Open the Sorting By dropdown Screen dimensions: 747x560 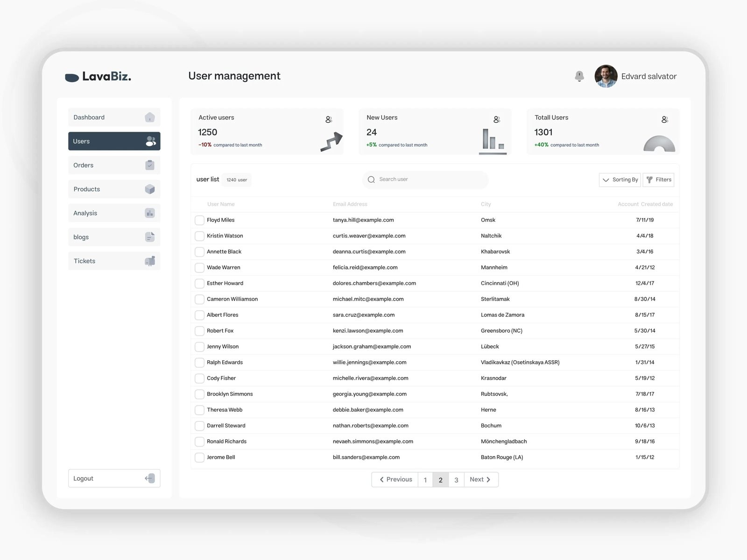tap(620, 180)
